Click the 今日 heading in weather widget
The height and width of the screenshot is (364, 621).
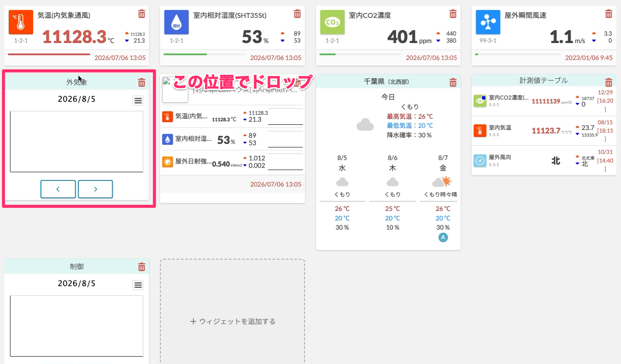[388, 97]
